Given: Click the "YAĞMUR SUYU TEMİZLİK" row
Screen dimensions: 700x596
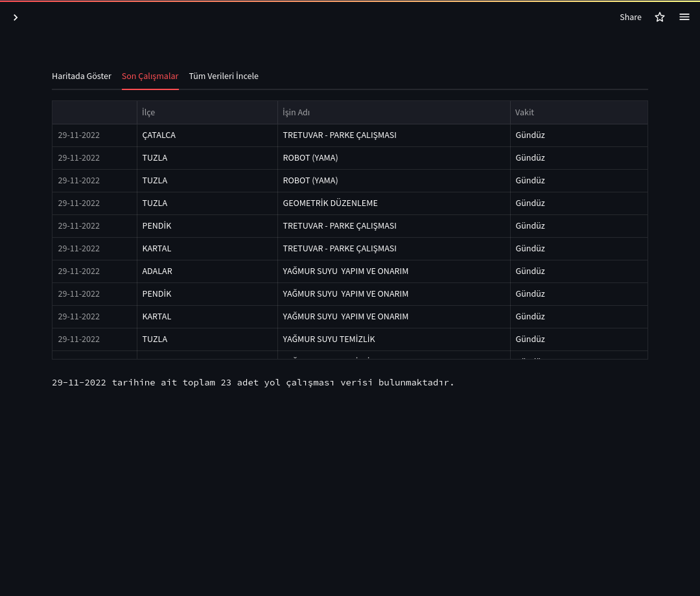Looking at the screenshot, I should coord(330,339).
